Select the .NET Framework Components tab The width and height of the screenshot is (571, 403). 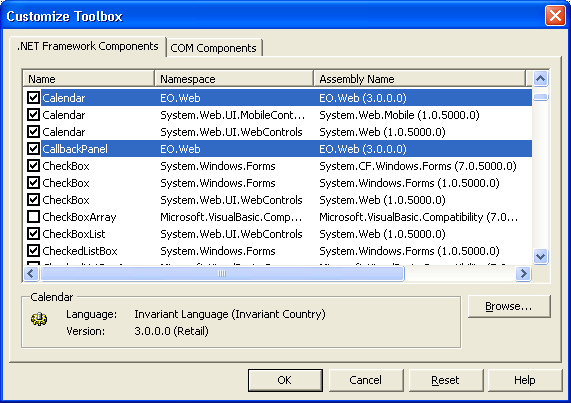[88, 46]
